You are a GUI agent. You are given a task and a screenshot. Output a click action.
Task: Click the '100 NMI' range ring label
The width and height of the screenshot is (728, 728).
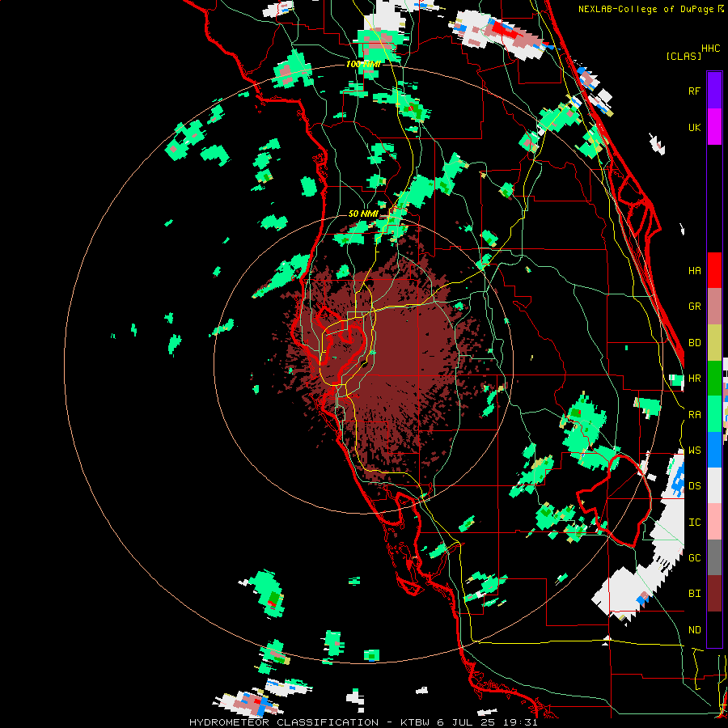click(363, 64)
